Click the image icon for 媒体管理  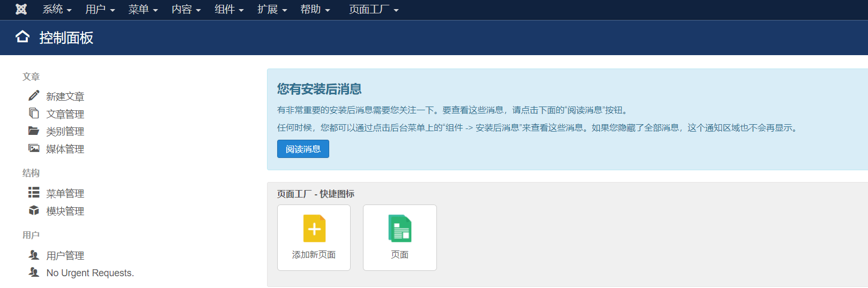pos(34,148)
